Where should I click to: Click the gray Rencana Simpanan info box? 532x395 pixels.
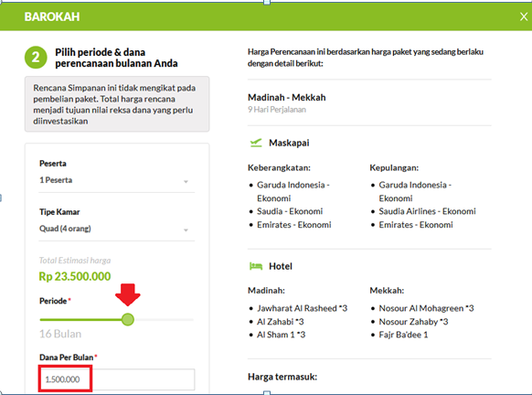click(117, 104)
